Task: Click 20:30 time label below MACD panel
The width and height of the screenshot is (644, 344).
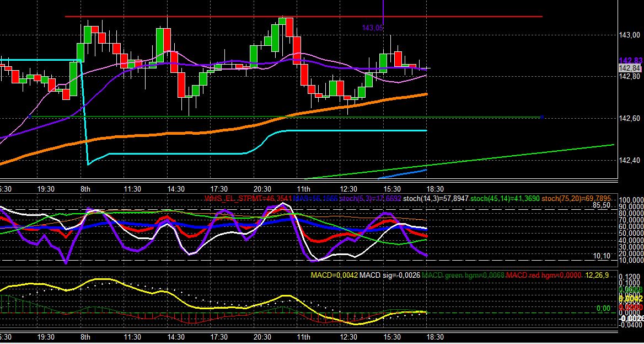Action: (x=262, y=337)
